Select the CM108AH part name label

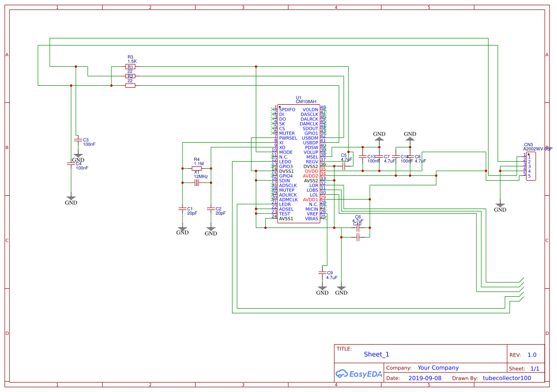tap(306, 102)
